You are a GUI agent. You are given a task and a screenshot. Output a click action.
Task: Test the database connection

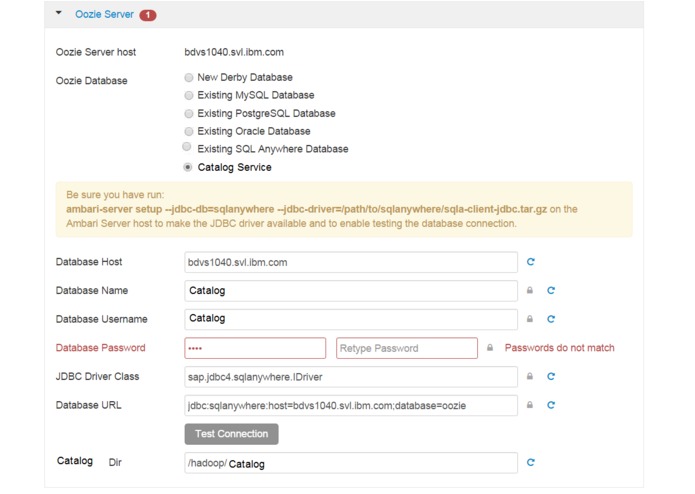pos(231,434)
